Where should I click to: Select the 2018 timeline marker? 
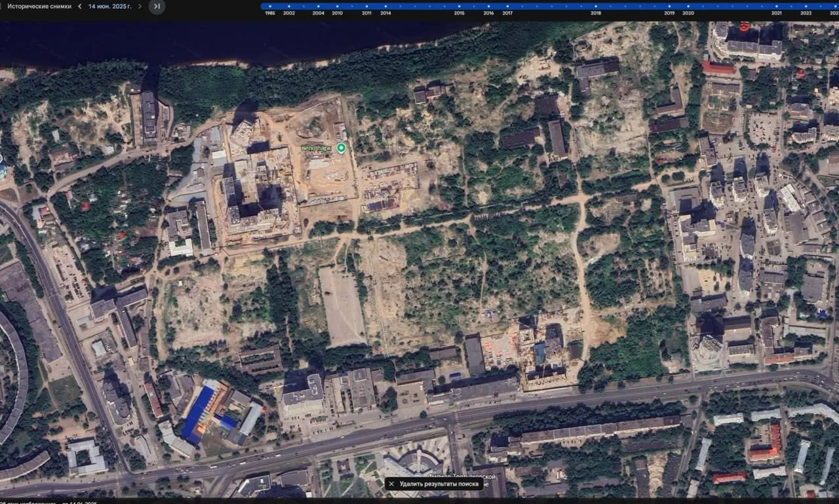click(x=596, y=7)
